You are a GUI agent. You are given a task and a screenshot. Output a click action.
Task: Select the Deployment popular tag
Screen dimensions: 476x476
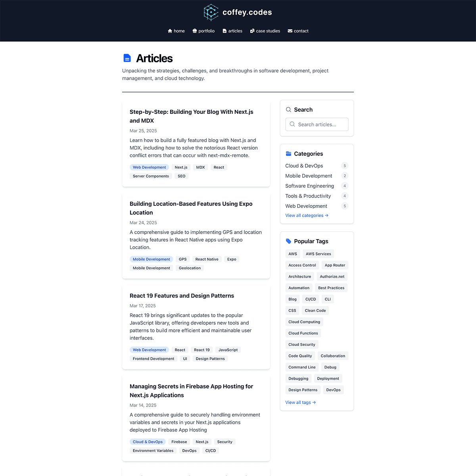click(328, 379)
